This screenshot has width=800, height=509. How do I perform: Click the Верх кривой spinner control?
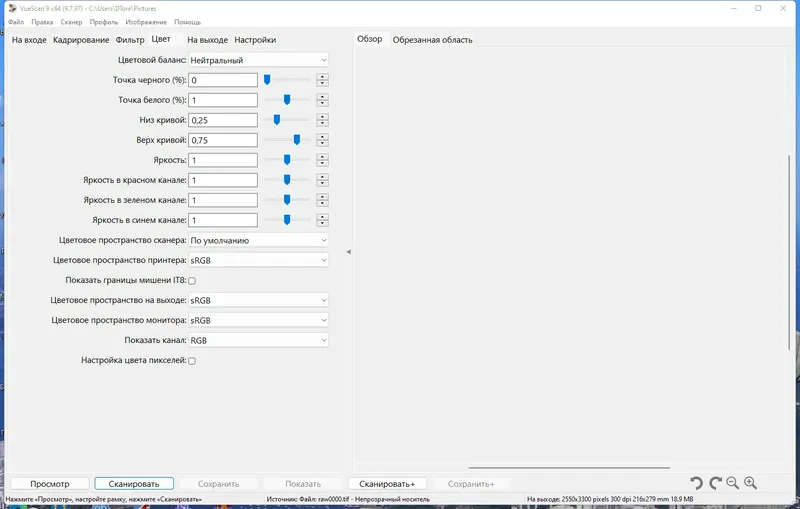[x=322, y=140]
